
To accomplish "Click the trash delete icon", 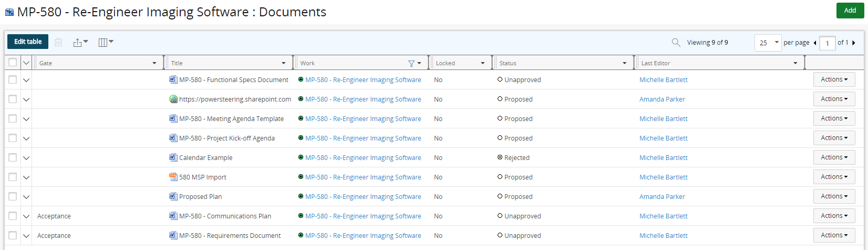I will pos(58,43).
